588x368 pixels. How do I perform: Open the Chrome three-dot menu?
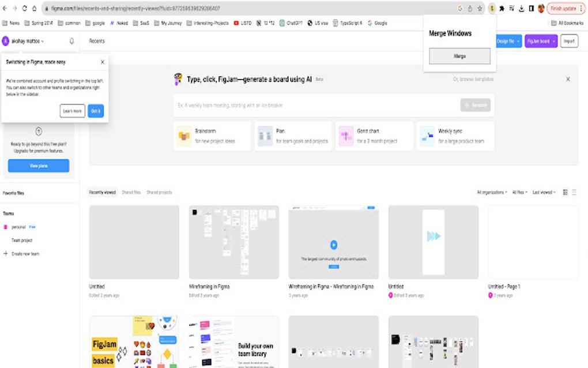(x=581, y=8)
